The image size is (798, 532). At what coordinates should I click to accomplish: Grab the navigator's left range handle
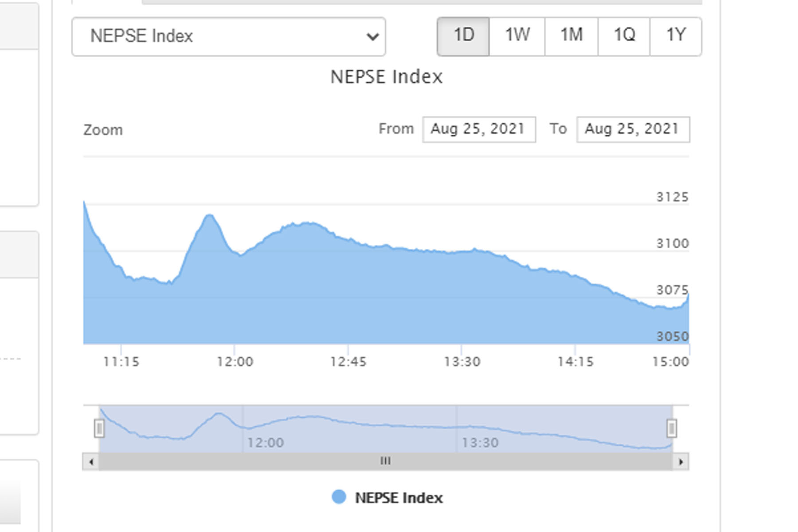[99, 429]
